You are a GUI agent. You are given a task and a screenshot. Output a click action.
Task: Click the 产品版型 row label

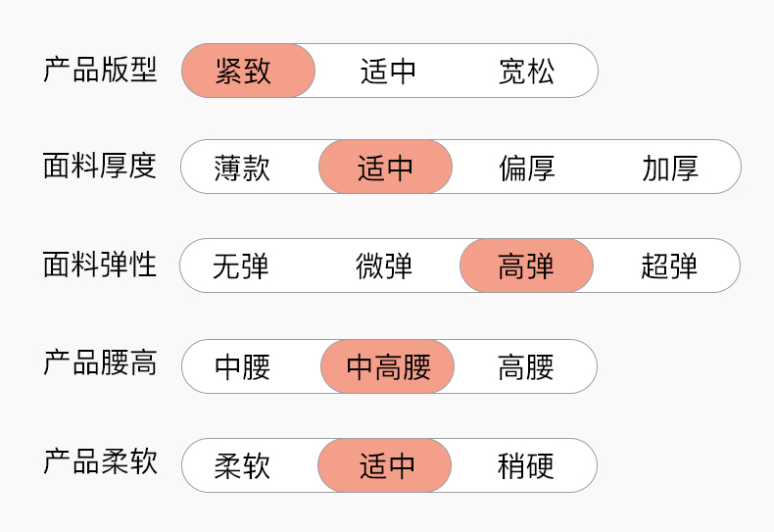point(100,70)
